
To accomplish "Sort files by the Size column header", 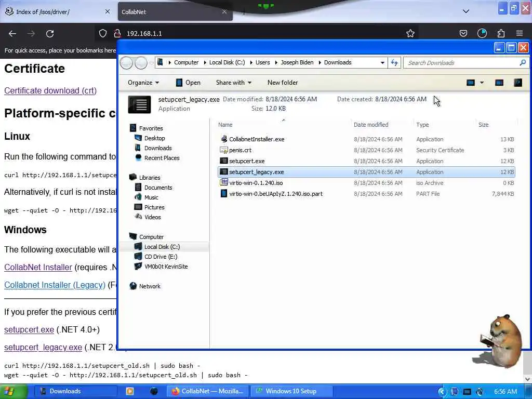I will pos(483,125).
